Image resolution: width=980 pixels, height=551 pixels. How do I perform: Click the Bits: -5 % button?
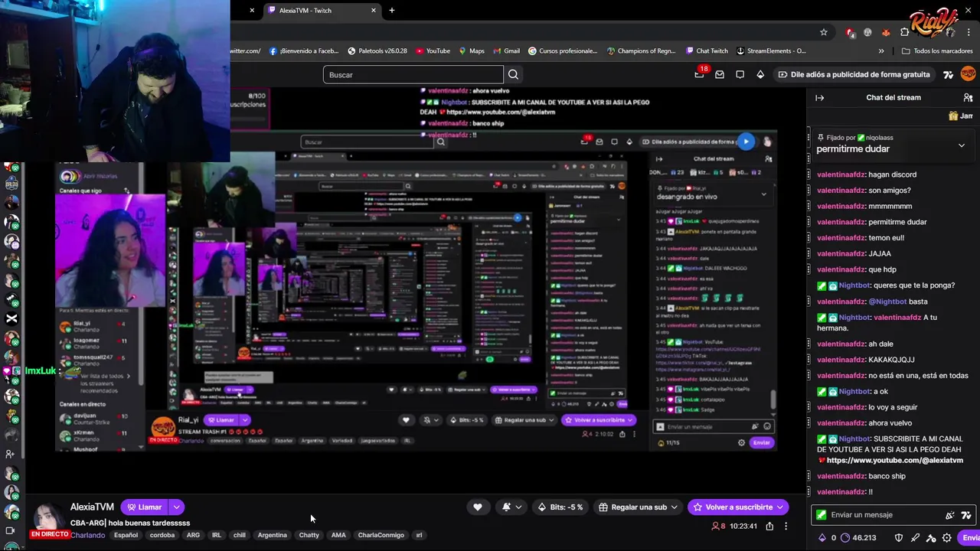point(560,507)
